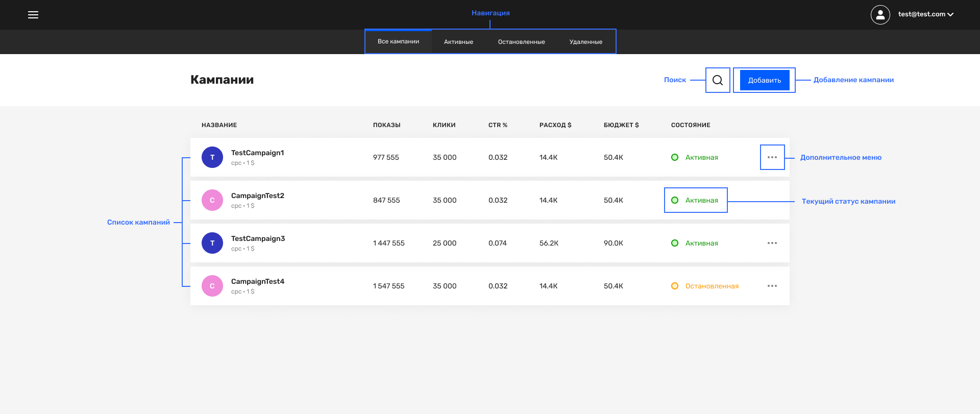Image resolution: width=980 pixels, height=414 pixels.
Task: Open the CampaignTest4 campaign name
Action: pos(258,281)
